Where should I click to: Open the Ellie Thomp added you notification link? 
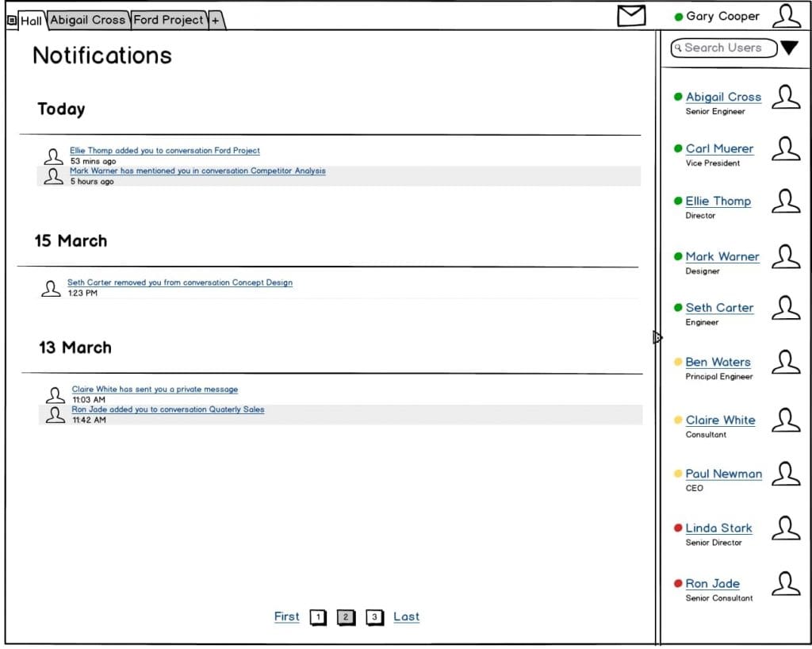pos(165,151)
